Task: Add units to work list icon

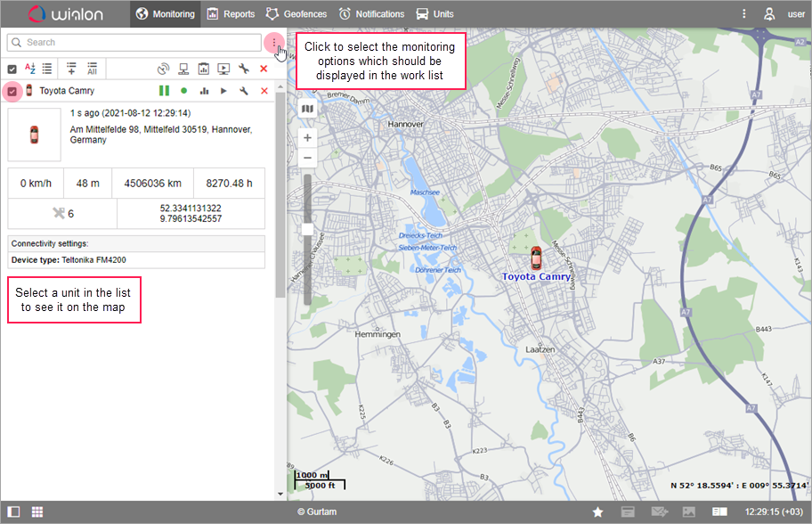Action: coord(71,69)
